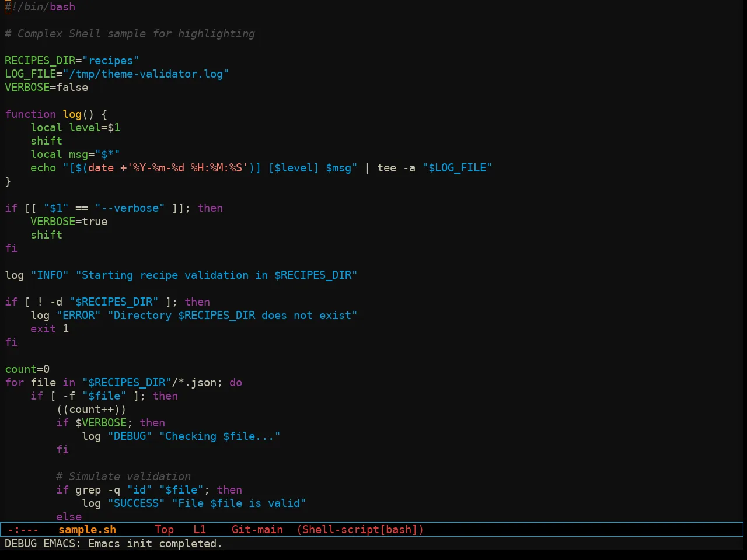
Task: Click the "SUCCESS" string in log call
Action: [136, 503]
